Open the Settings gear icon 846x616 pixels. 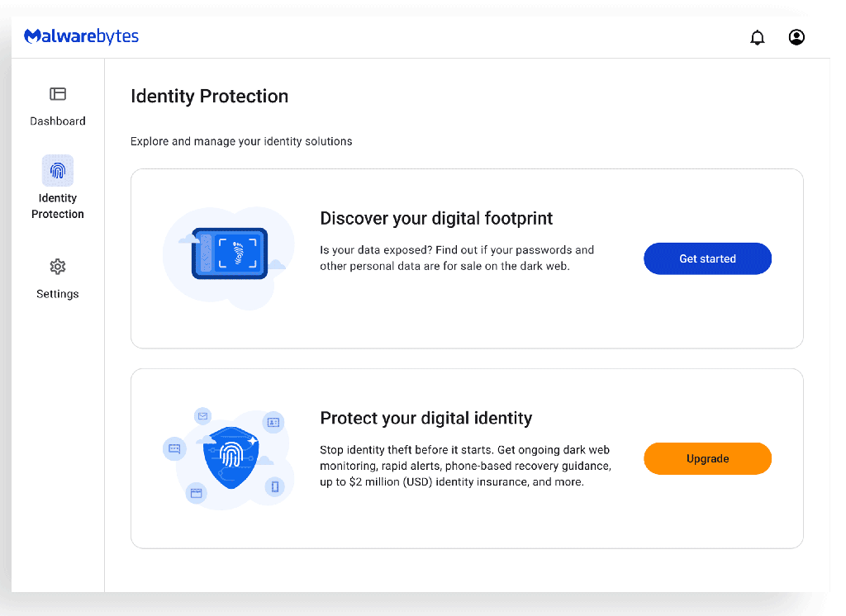58,267
